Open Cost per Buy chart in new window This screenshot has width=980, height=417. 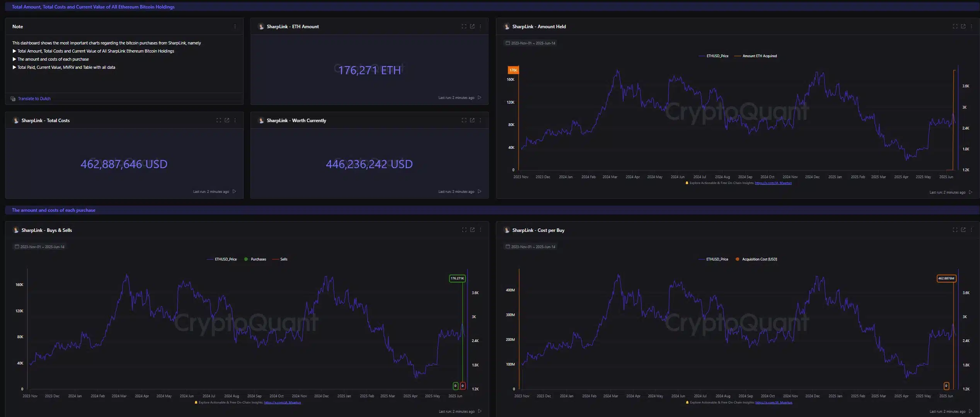pyautogui.click(x=963, y=230)
